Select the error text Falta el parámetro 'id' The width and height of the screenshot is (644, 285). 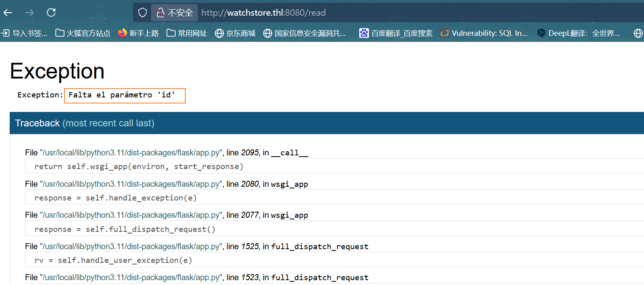tap(122, 95)
